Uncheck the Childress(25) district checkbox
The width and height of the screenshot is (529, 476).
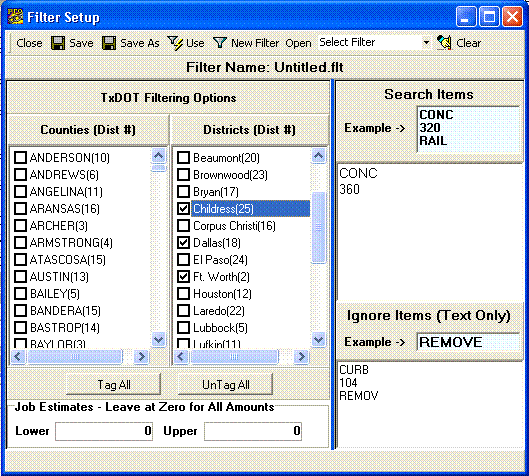click(184, 208)
